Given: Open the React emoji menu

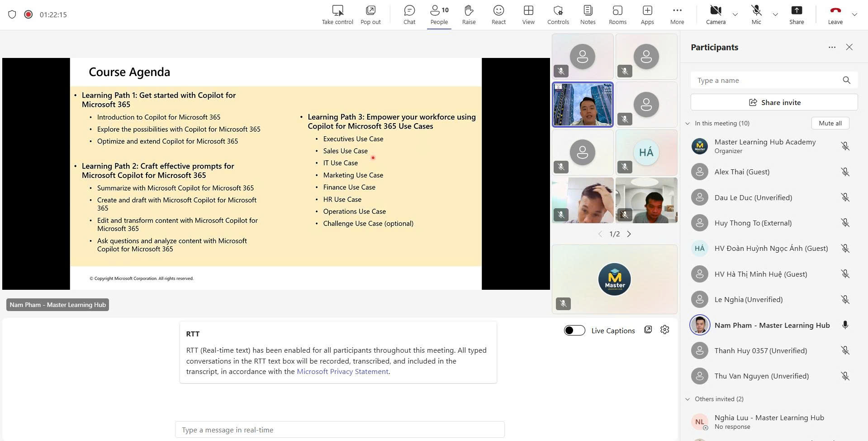Looking at the screenshot, I should coord(498,14).
